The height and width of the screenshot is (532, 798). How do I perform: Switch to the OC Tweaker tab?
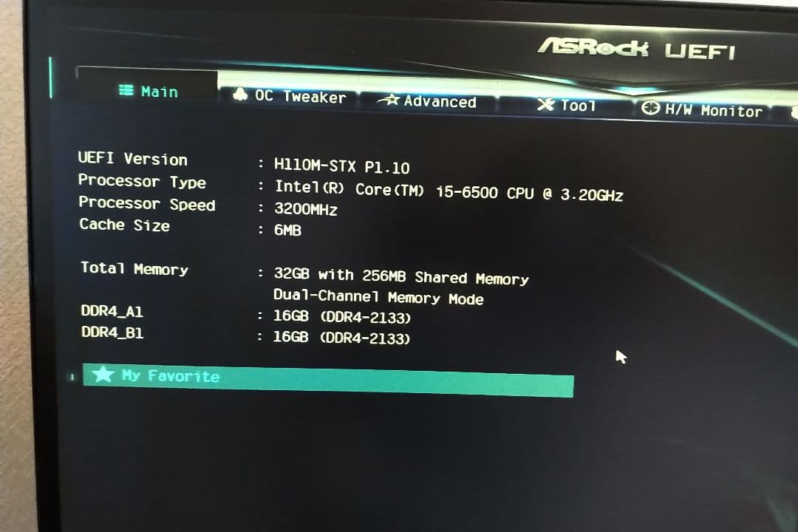coord(296,96)
